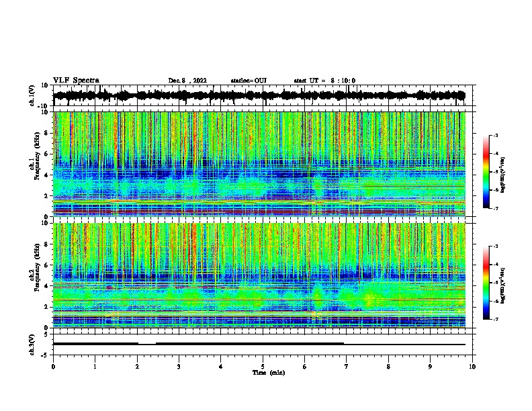
Task: Click the ch.2 spectrogram panel
Action: 259,275
